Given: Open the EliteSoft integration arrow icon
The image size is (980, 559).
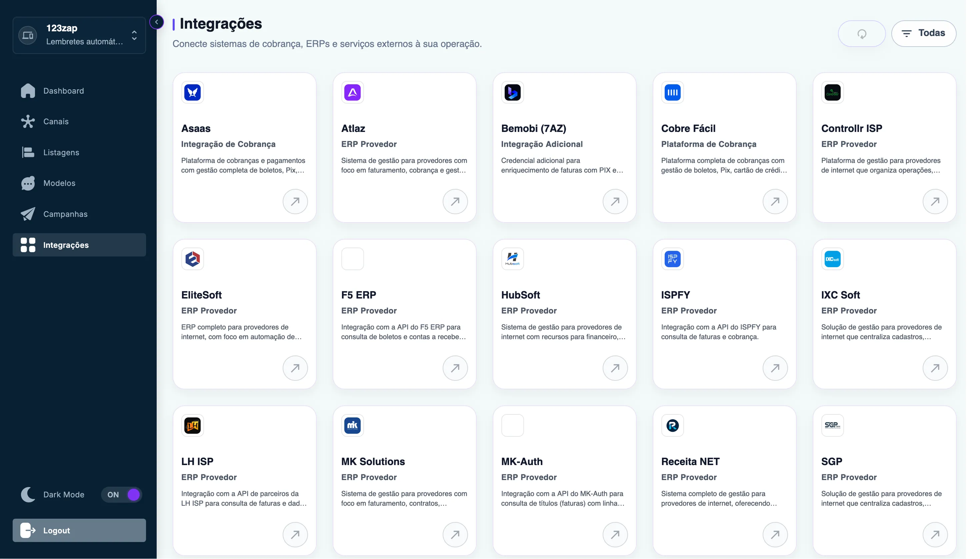Looking at the screenshot, I should (295, 368).
